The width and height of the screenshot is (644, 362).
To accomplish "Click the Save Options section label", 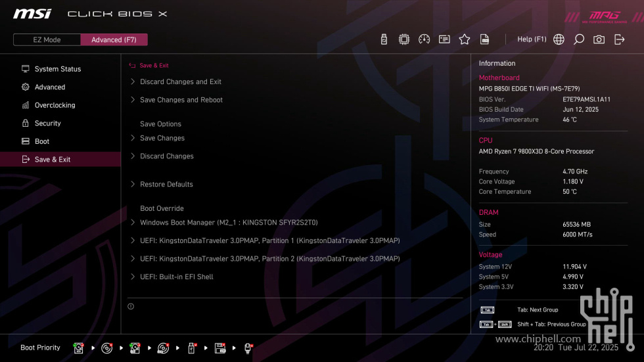I will (160, 124).
